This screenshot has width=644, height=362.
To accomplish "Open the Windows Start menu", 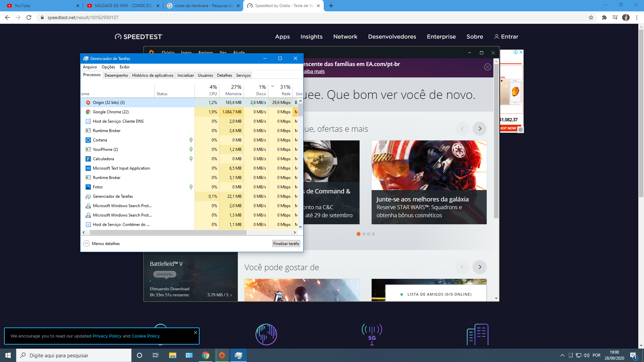I will (8, 355).
